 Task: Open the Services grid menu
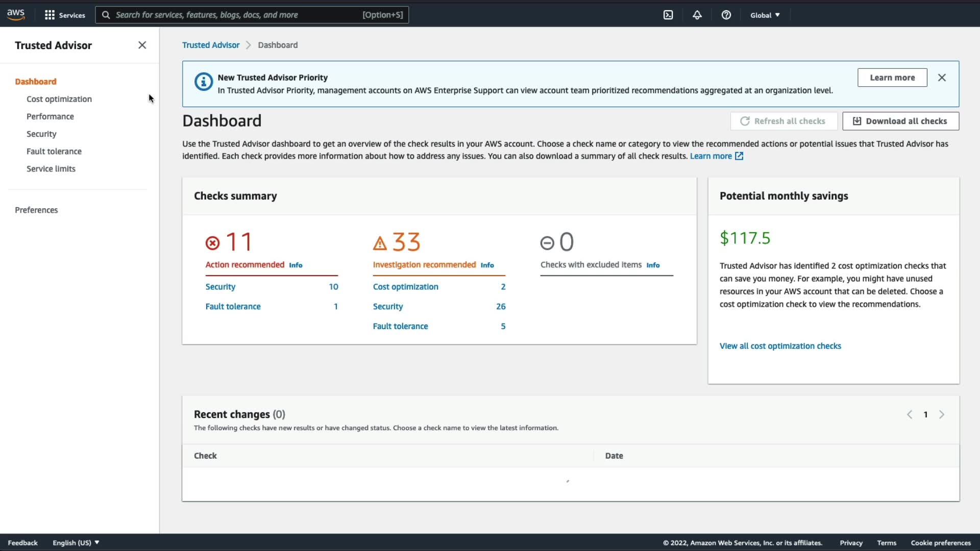[x=64, y=15]
